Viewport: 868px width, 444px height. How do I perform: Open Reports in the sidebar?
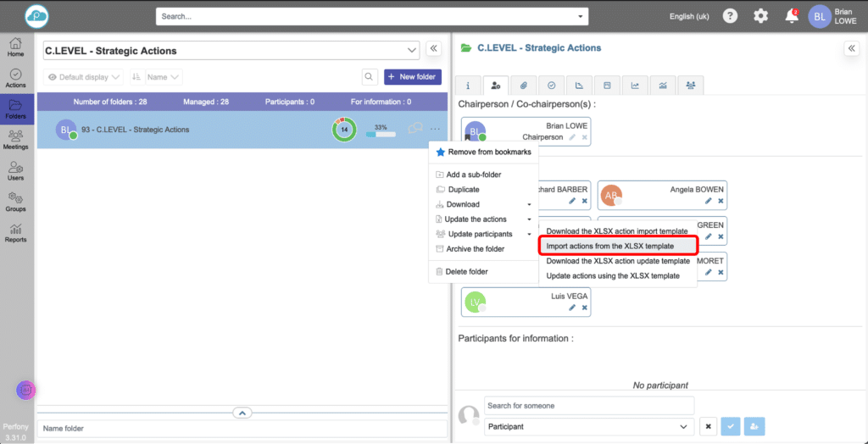15,232
